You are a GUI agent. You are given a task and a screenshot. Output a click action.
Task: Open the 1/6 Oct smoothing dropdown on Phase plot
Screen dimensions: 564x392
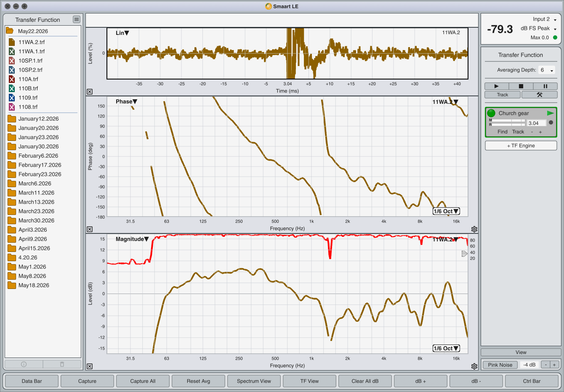click(446, 211)
